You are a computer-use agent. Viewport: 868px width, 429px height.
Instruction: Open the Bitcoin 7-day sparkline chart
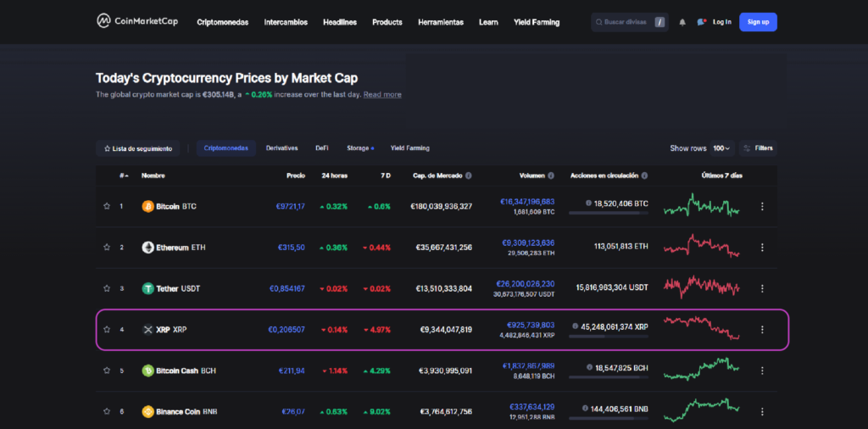pyautogui.click(x=702, y=205)
